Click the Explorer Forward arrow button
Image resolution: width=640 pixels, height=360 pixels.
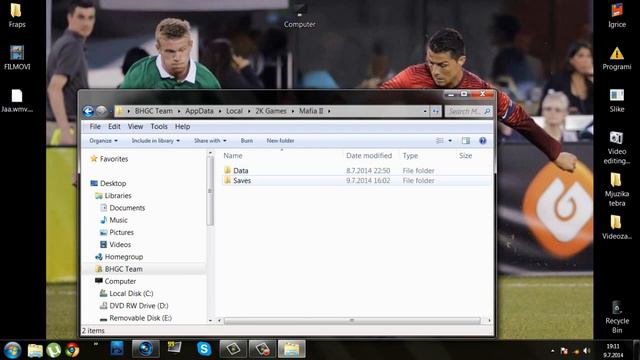point(101,111)
